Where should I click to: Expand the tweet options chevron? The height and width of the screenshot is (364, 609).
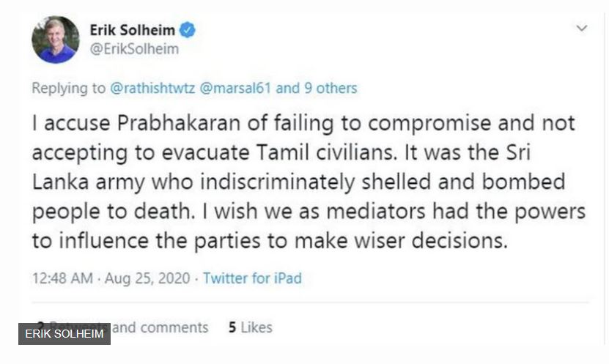(581, 28)
